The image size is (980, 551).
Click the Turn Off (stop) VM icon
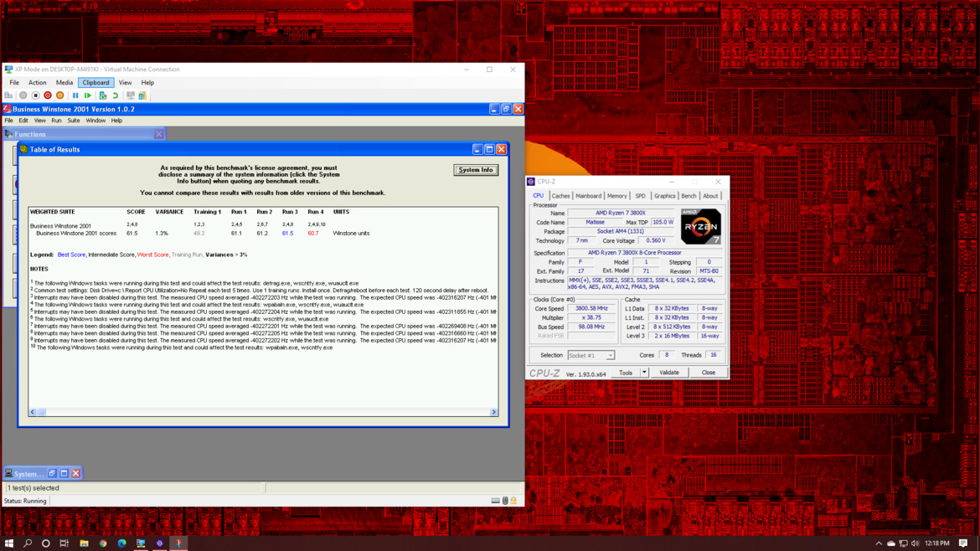(x=36, y=95)
